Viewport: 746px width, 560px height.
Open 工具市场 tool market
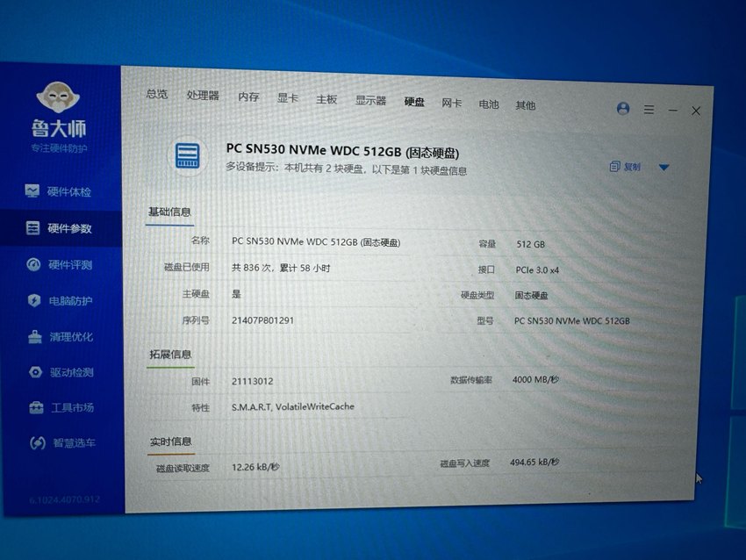(61, 408)
